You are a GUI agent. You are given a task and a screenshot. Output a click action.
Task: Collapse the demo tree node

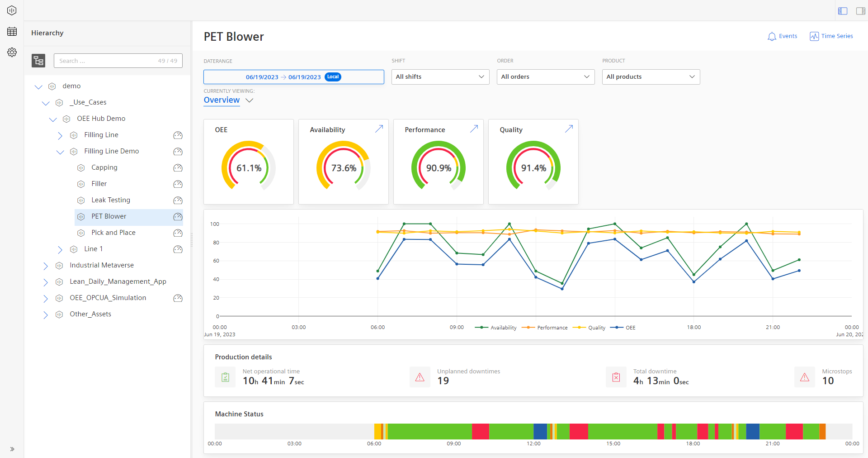[38, 86]
